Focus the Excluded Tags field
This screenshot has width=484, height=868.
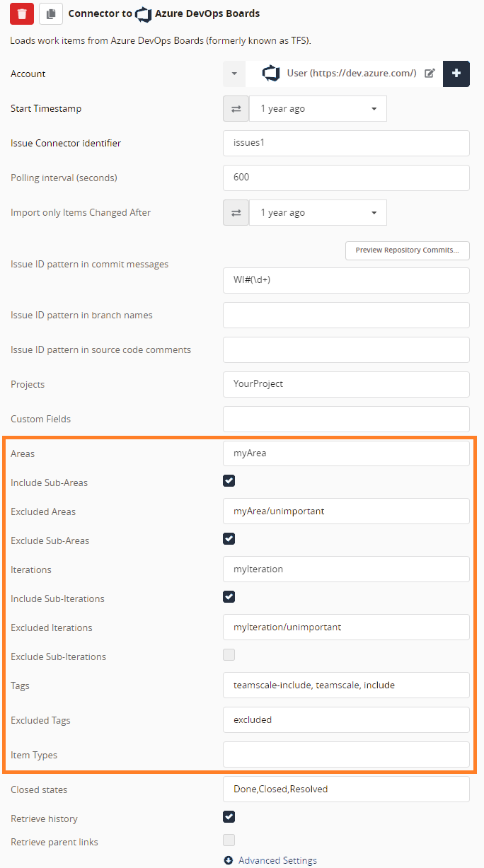[x=346, y=720]
